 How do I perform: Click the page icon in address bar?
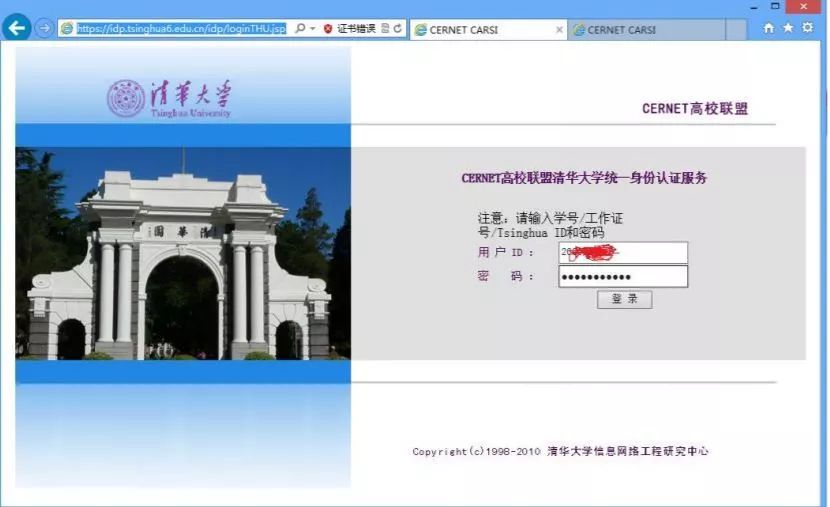(x=67, y=29)
